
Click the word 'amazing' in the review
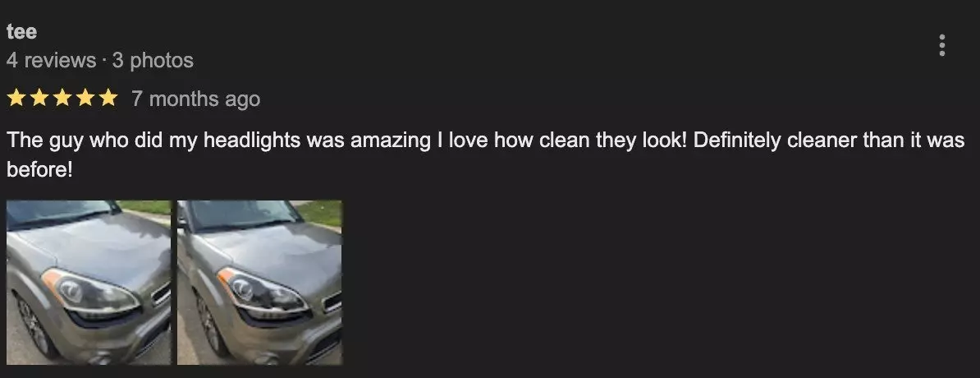391,141
